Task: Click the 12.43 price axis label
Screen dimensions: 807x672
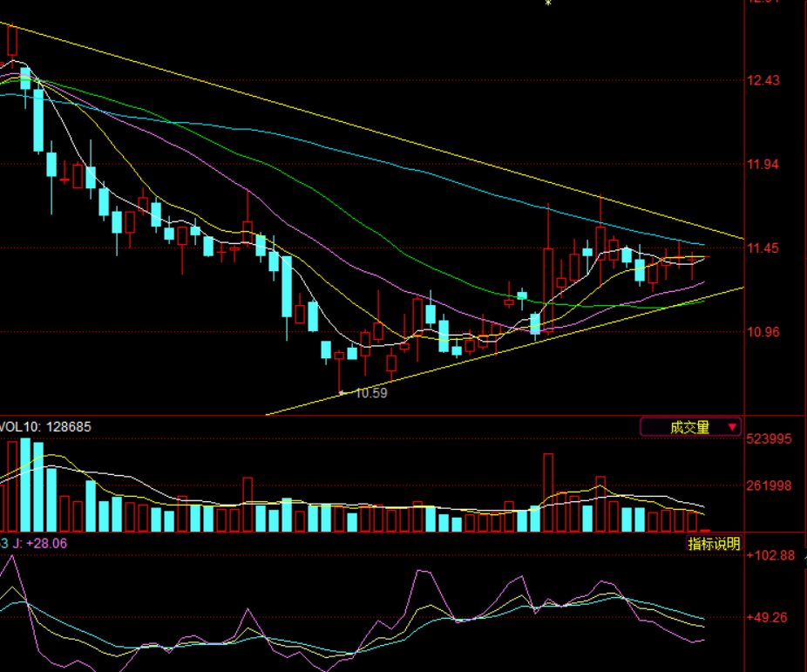Action: coord(763,80)
